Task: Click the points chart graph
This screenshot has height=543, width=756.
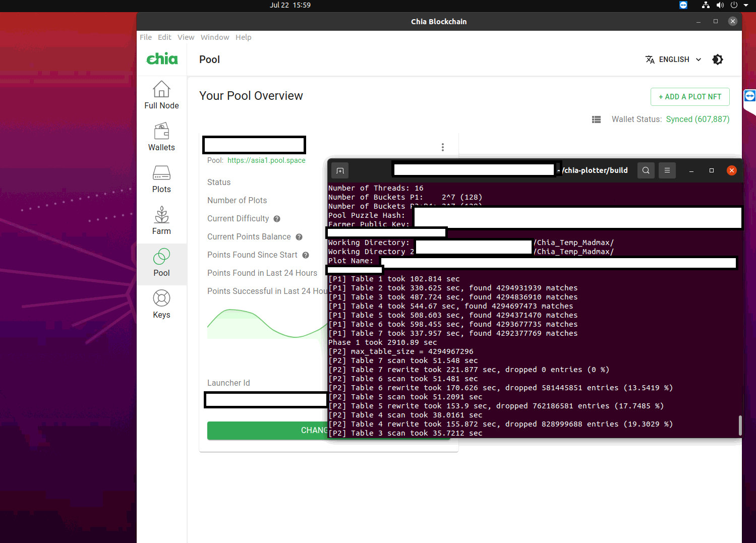Action: 267,324
